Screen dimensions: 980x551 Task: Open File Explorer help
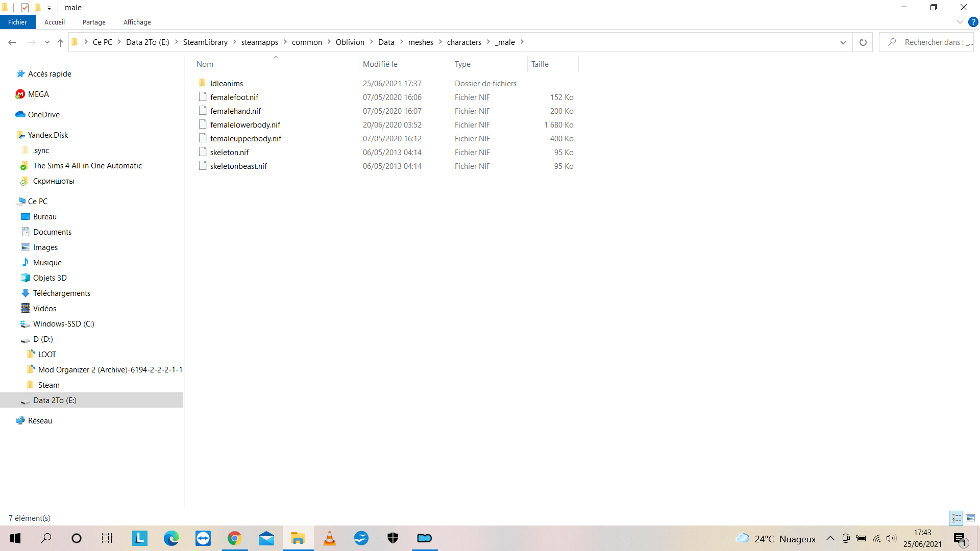coord(973,22)
